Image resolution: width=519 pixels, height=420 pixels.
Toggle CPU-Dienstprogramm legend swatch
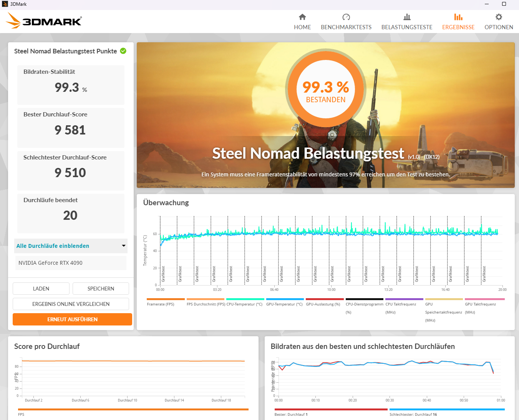(x=365, y=299)
